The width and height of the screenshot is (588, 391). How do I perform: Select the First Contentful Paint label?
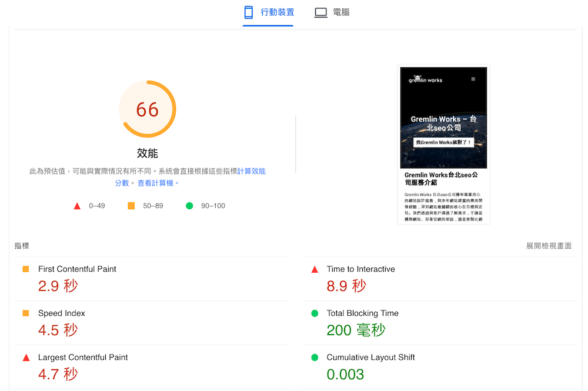pyautogui.click(x=77, y=269)
